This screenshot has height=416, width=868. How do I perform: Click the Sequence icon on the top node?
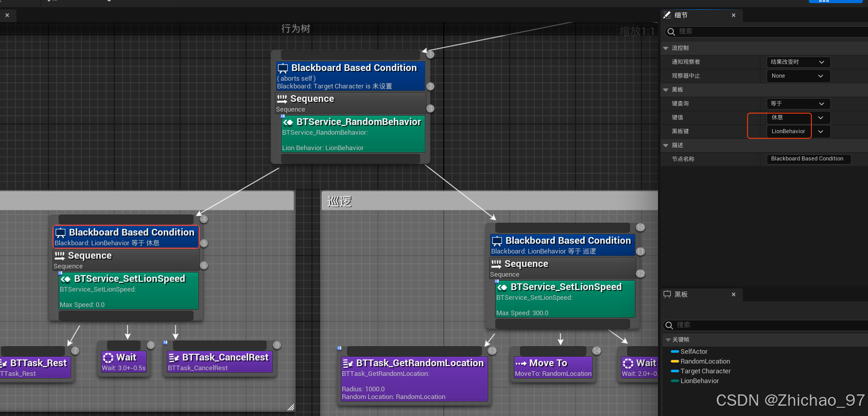[x=282, y=99]
